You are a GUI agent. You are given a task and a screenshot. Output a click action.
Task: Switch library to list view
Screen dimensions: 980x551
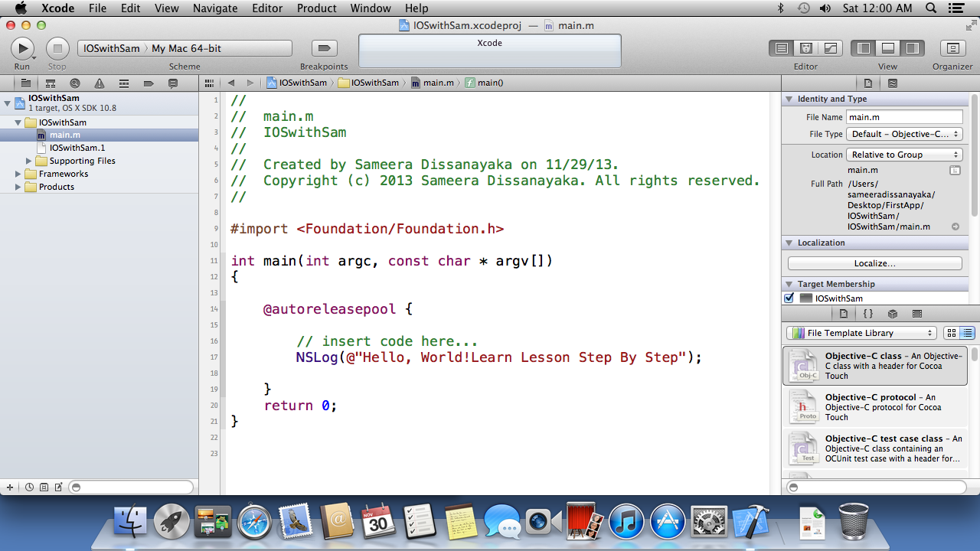click(x=967, y=333)
